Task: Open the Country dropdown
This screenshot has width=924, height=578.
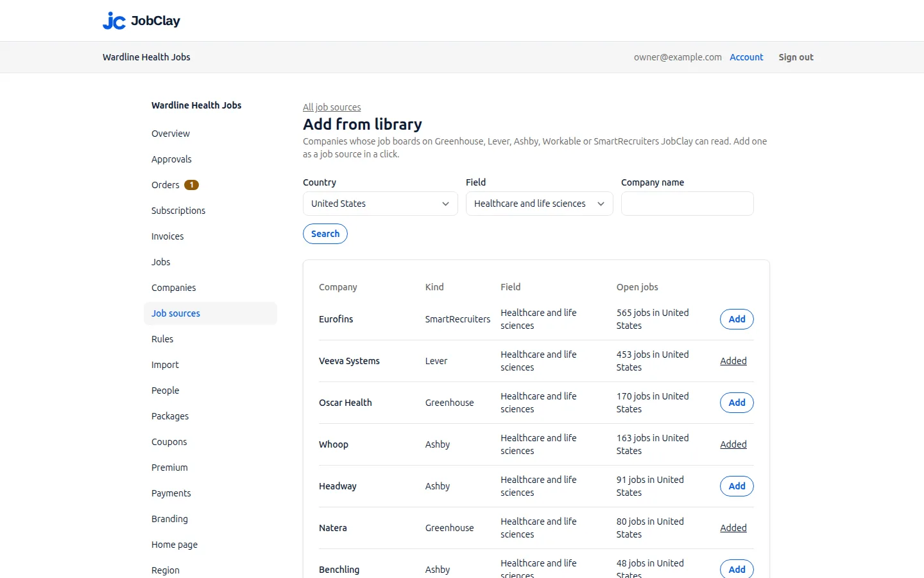Action: coord(380,204)
